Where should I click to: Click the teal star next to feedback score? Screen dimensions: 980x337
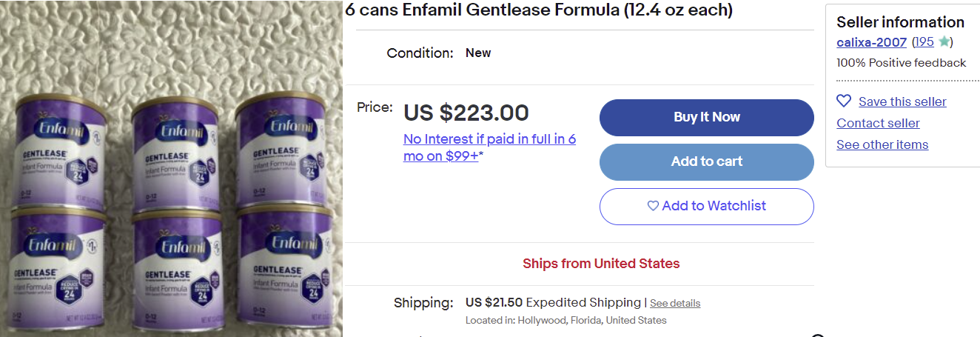click(x=944, y=42)
